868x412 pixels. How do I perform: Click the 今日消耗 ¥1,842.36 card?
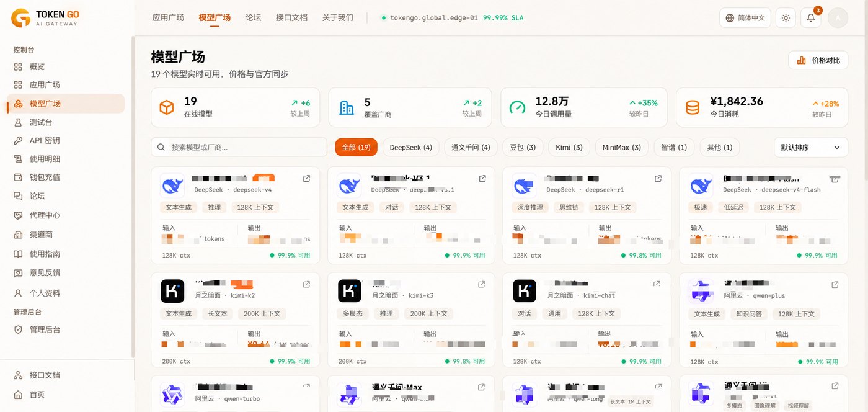click(x=762, y=107)
